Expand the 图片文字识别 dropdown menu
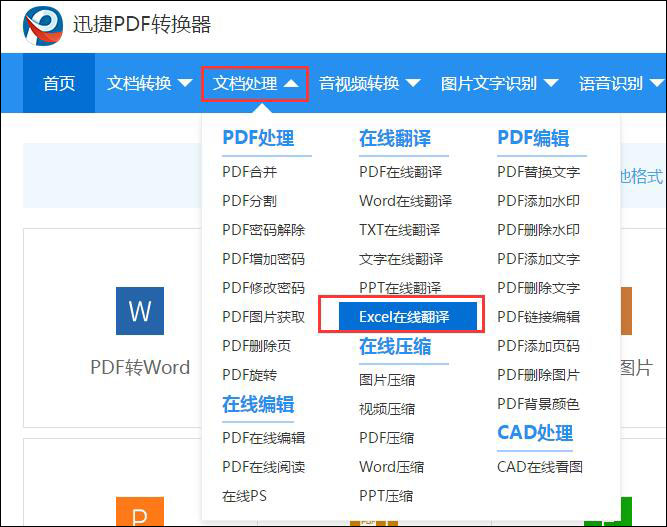Viewport: 667px width, 527px height. [499, 83]
